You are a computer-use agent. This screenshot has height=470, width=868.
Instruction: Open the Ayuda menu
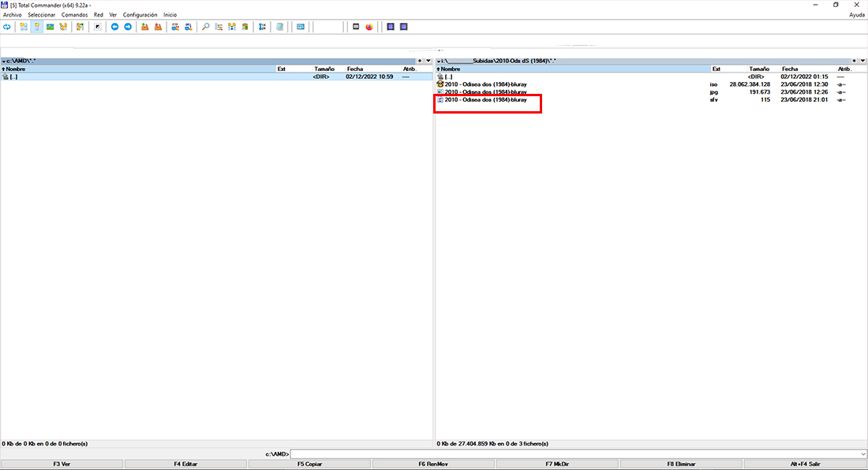click(x=857, y=15)
